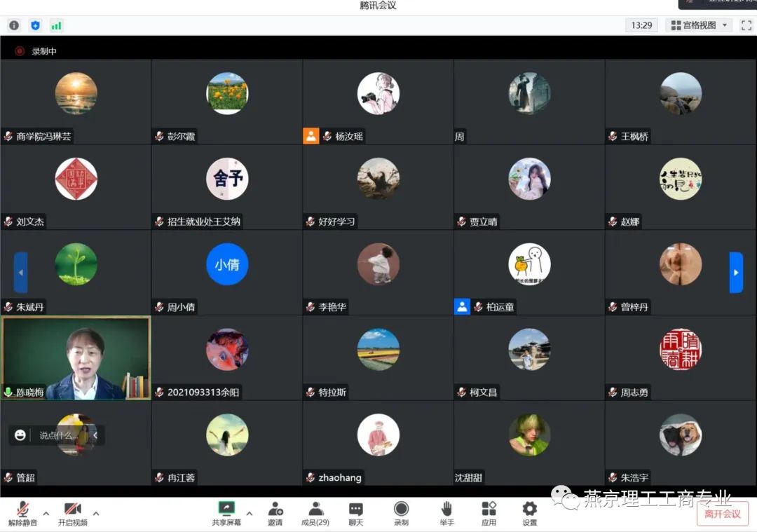Open the Apps (应用) icon
757x532 pixels.
tap(489, 513)
